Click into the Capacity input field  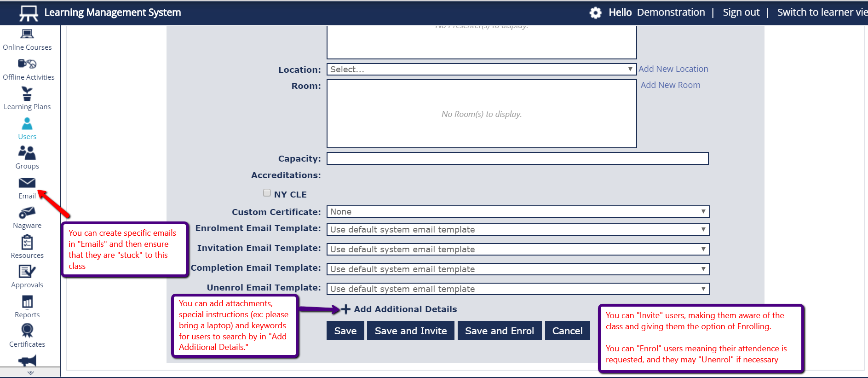(517, 159)
